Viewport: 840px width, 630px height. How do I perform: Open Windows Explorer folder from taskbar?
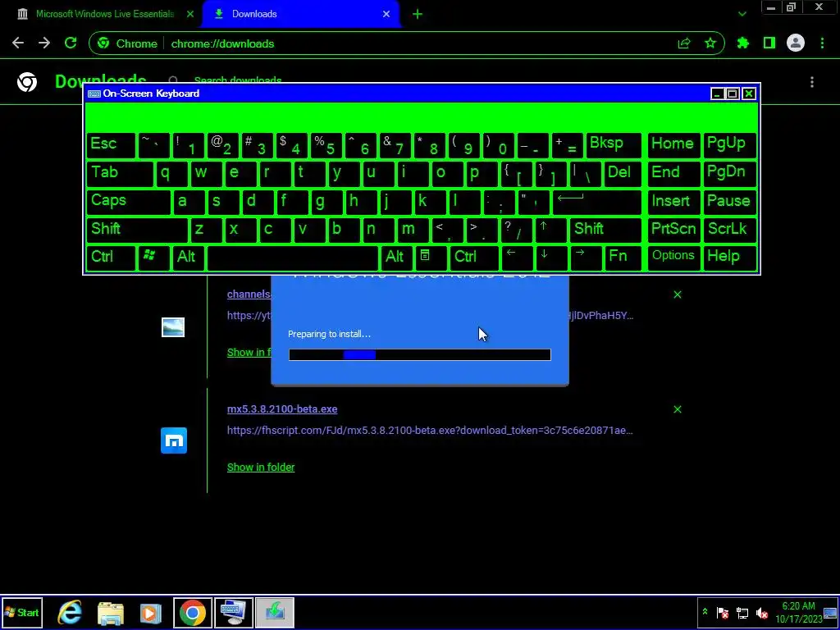[x=111, y=612]
